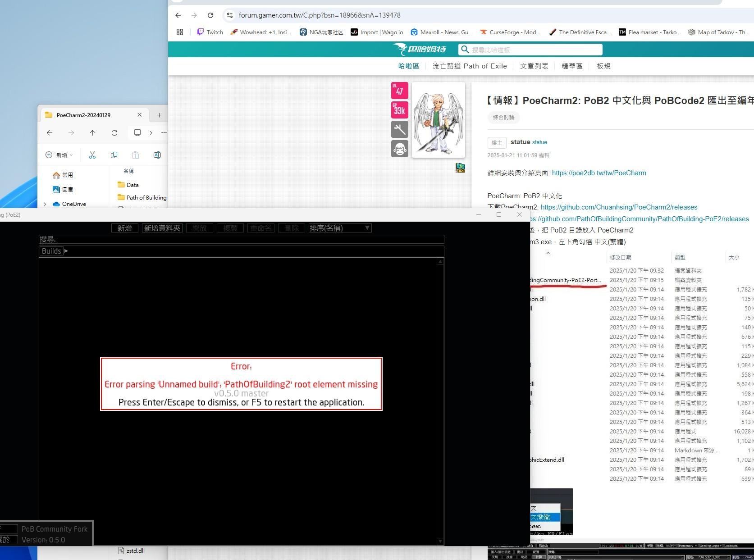
Task: Expand the 新增 dropdown in Explorer
Action: (x=59, y=155)
